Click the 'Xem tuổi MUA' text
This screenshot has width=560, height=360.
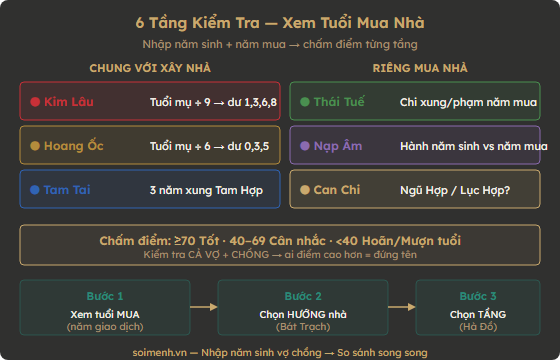coord(105,314)
